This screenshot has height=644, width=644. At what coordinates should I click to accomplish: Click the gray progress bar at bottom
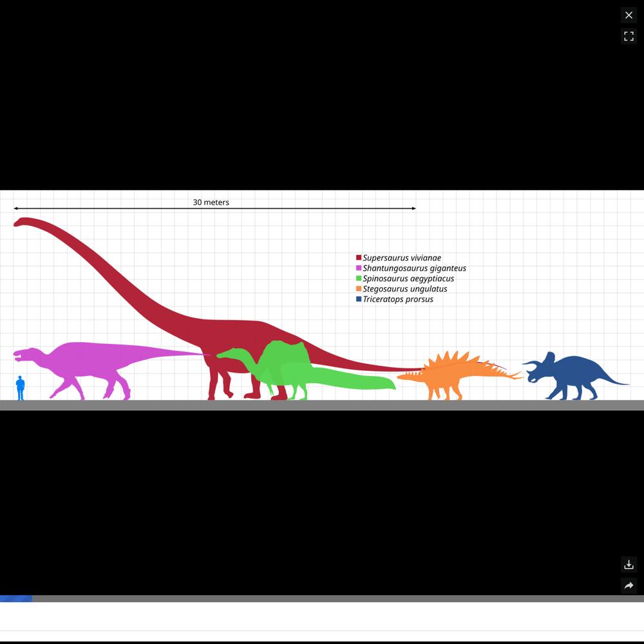[x=322, y=598]
